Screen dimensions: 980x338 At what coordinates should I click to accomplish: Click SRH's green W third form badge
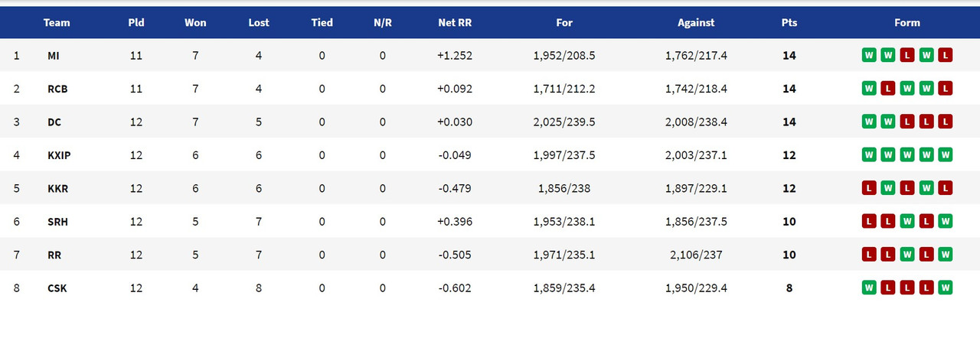[907, 222]
